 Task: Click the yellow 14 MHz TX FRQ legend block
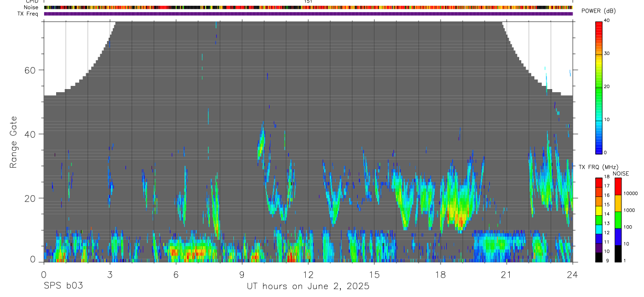pos(598,211)
